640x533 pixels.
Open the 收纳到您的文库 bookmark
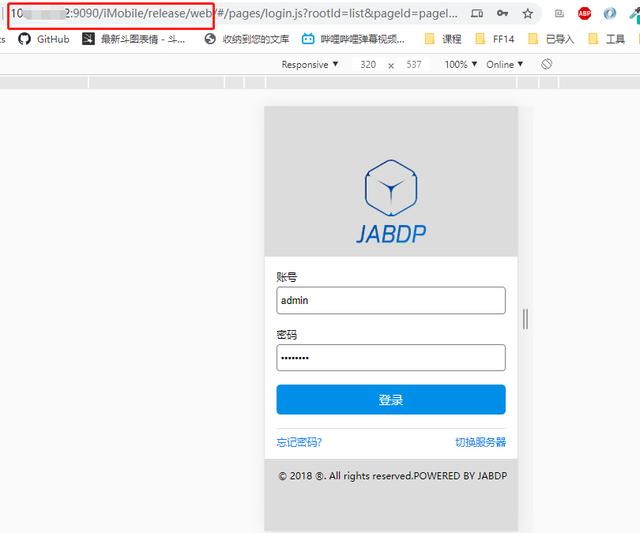[x=247, y=39]
